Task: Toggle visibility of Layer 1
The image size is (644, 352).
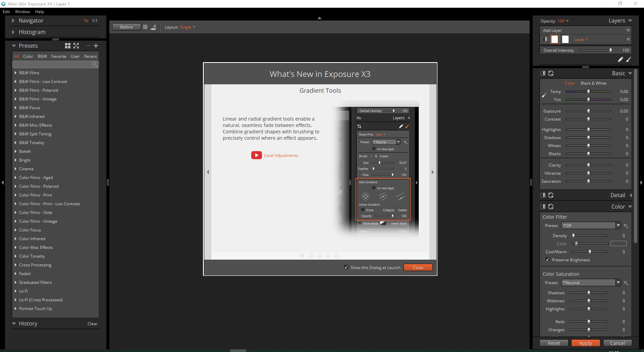Action: point(545,39)
